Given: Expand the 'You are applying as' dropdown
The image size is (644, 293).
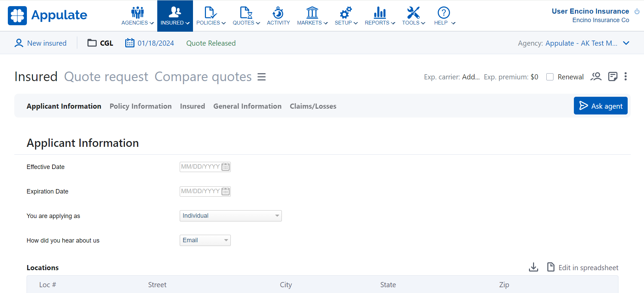Looking at the screenshot, I should pos(230,216).
